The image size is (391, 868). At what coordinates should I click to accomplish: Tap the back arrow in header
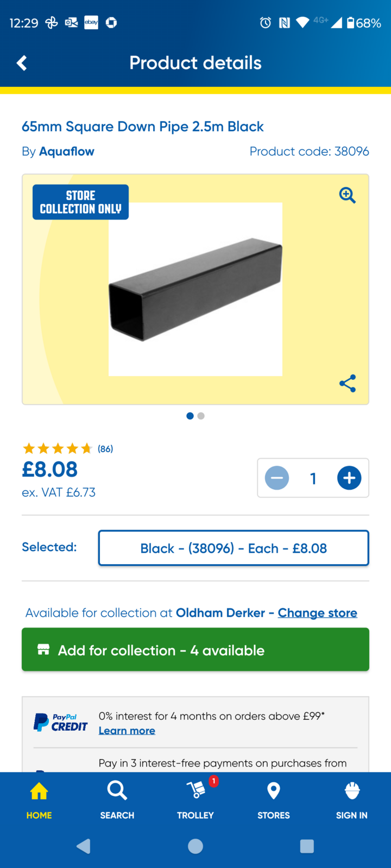22,63
